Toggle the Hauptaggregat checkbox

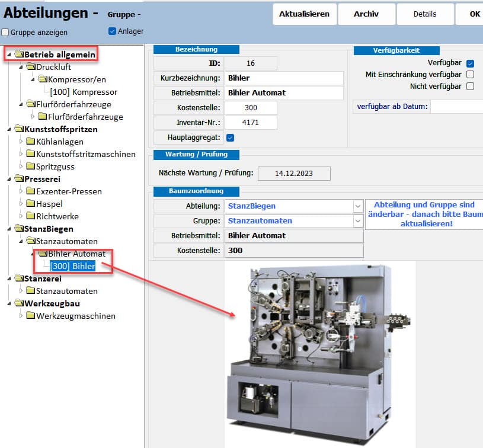click(x=231, y=137)
